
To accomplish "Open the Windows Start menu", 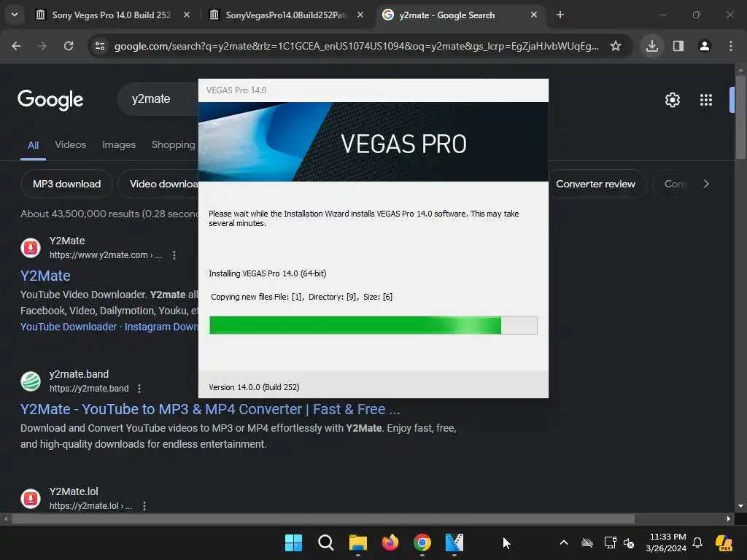I will [293, 542].
